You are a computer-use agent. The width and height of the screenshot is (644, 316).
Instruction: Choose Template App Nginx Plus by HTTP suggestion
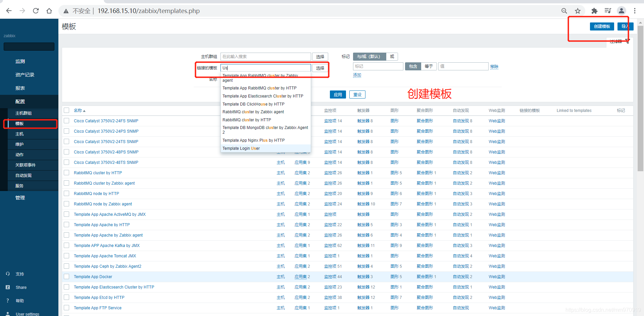click(x=265, y=140)
